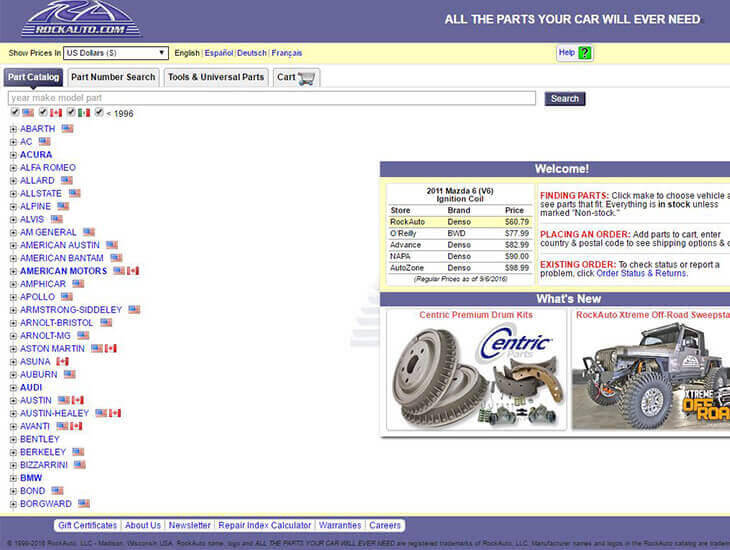Click the year make model part search field
This screenshot has width=730, height=550.
pyautogui.click(x=272, y=98)
